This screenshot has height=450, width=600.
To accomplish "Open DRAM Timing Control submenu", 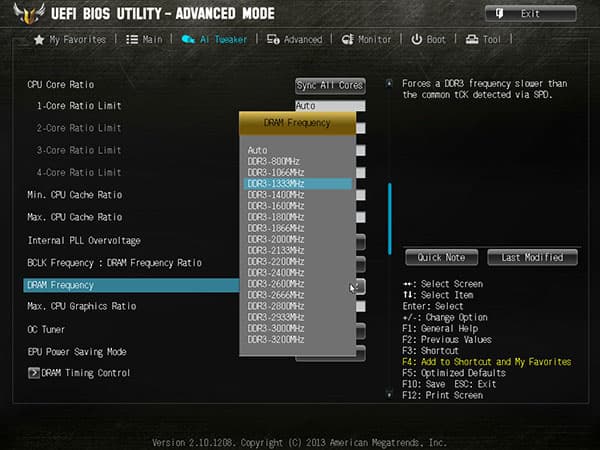I will [x=79, y=373].
